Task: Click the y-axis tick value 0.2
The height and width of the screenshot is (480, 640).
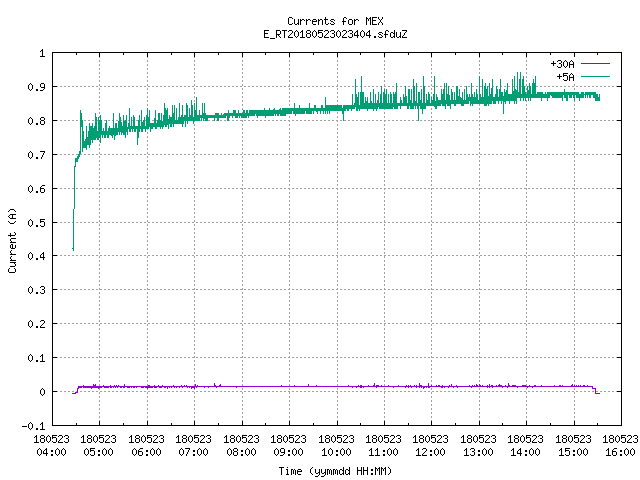Action: point(36,324)
